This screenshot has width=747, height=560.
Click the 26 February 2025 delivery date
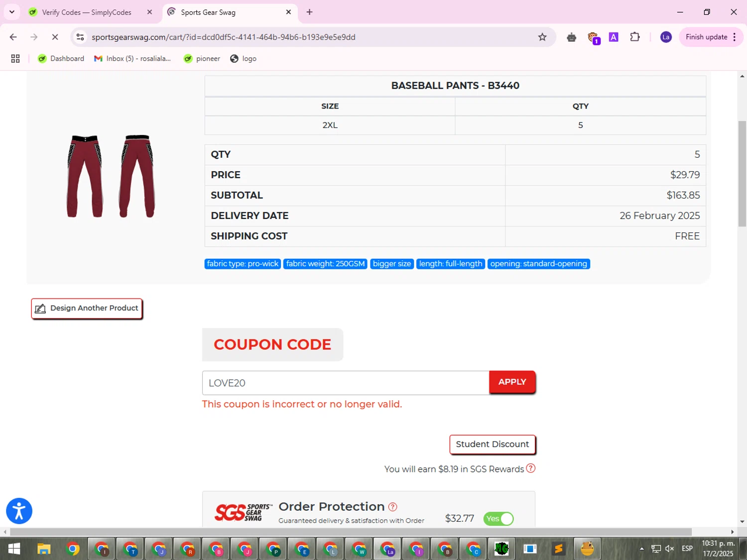(660, 216)
